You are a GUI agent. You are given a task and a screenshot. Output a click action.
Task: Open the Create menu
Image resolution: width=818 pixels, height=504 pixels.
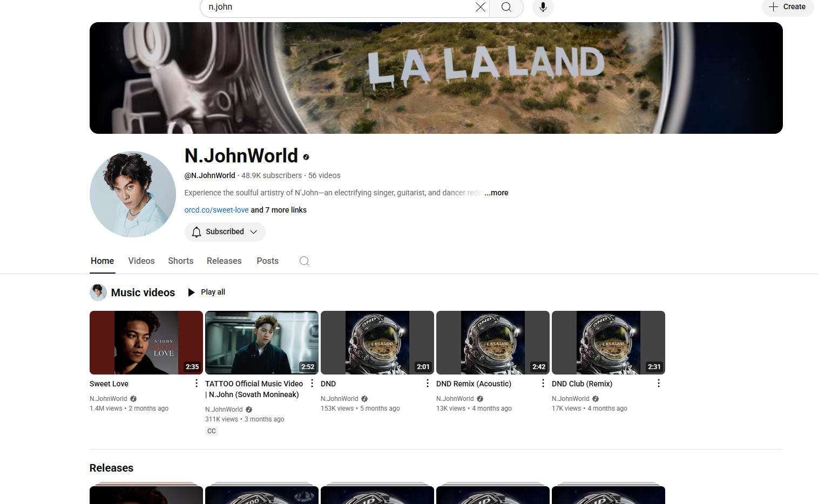tap(788, 7)
